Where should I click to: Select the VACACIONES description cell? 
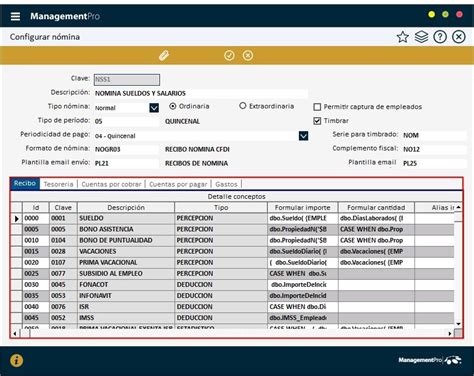(x=126, y=251)
